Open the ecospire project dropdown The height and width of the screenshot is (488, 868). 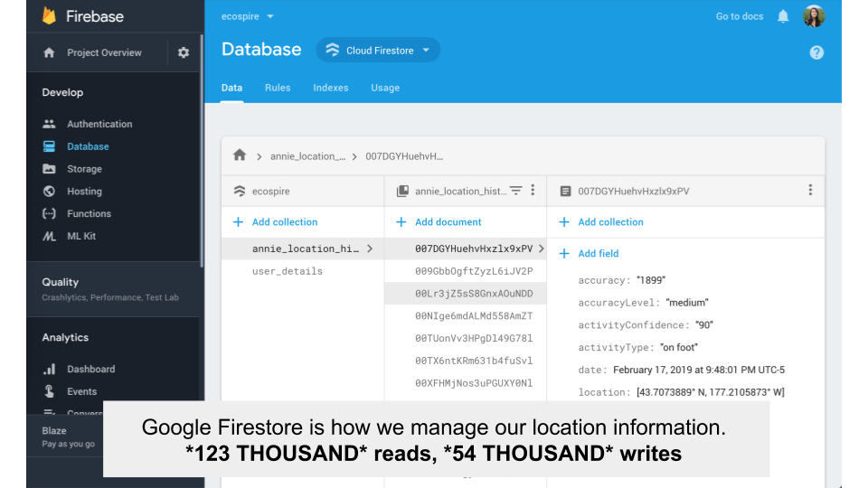248,16
